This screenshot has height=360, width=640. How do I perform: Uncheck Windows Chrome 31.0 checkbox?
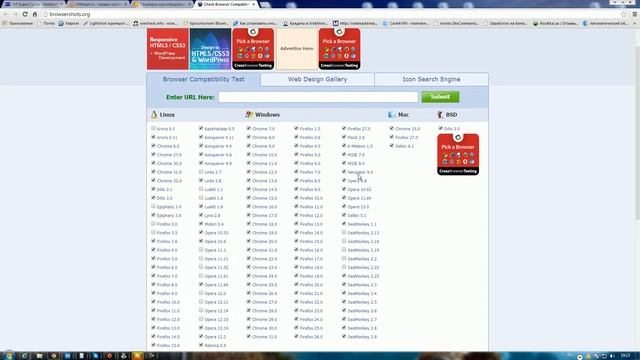coord(249,336)
